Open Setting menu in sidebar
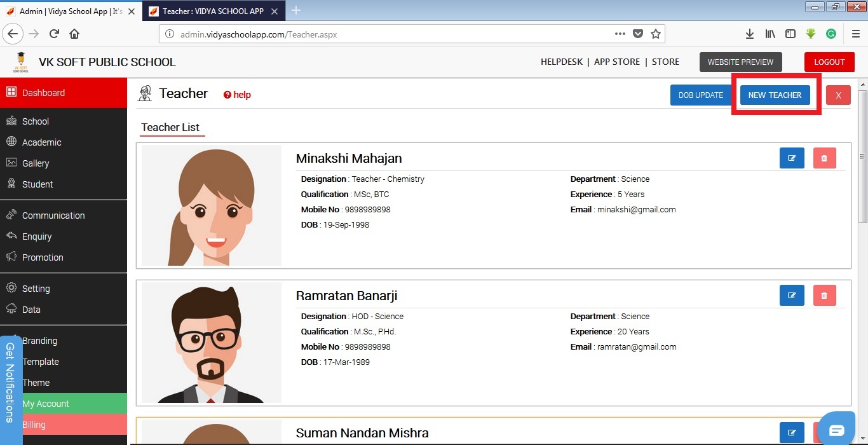 tap(64, 289)
